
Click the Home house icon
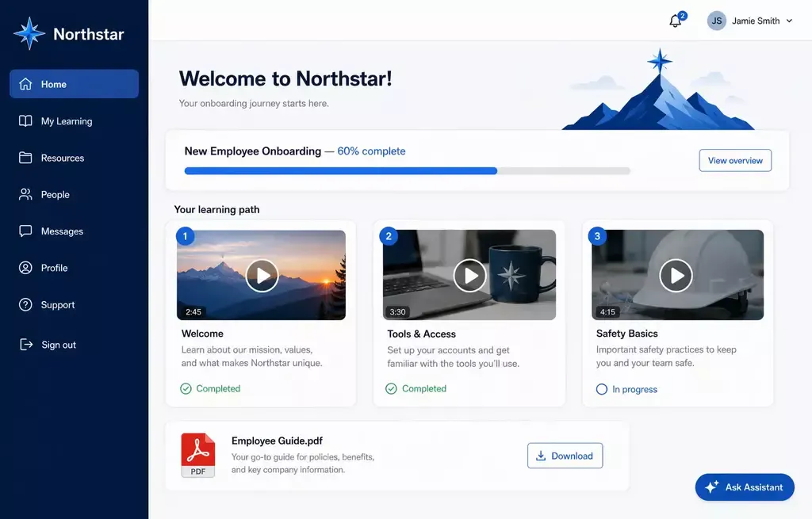[25, 84]
